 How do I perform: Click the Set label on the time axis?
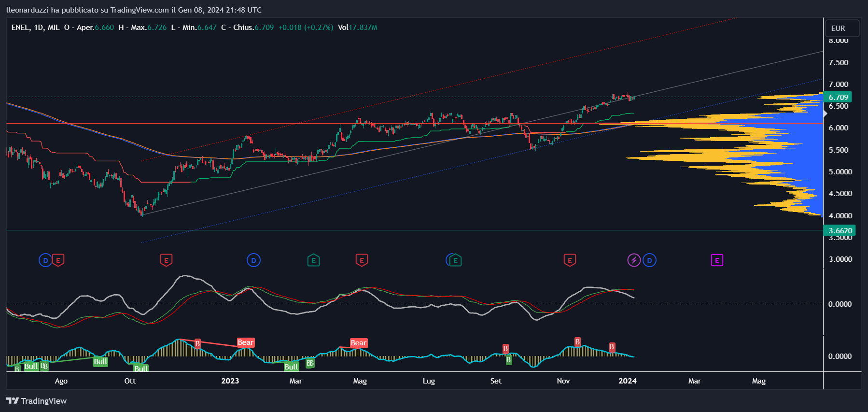(496, 381)
